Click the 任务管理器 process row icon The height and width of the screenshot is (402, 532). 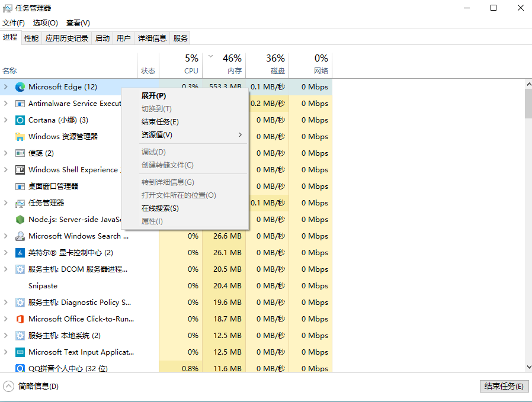[x=20, y=203]
